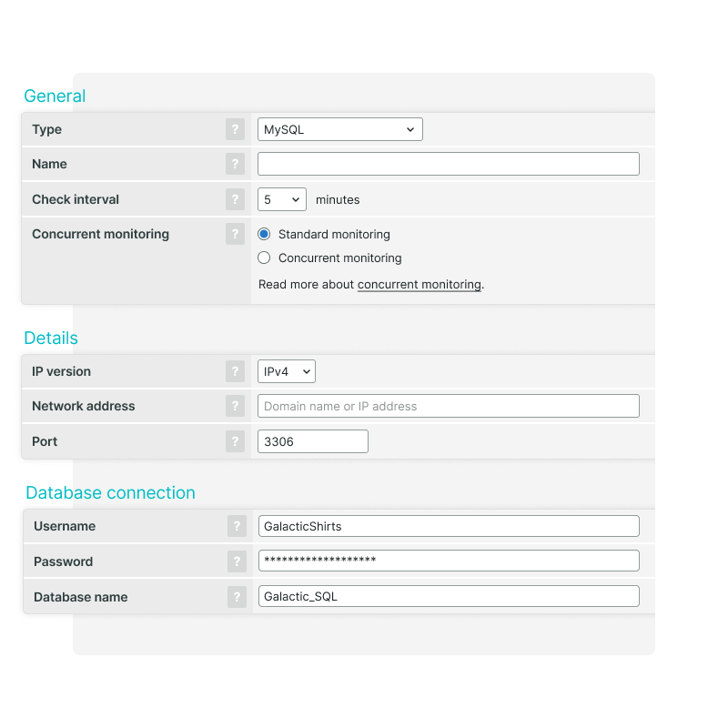728x728 pixels.
Task: Follow the concurrent monitoring link
Action: pos(420,284)
